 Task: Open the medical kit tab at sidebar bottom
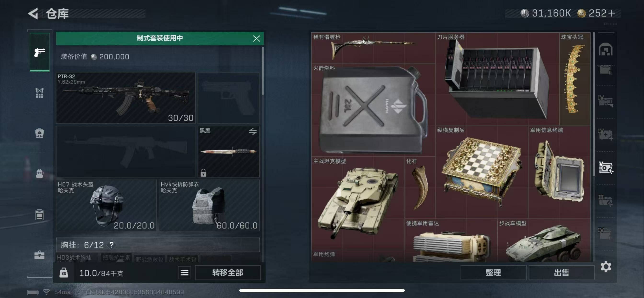pyautogui.click(x=40, y=255)
